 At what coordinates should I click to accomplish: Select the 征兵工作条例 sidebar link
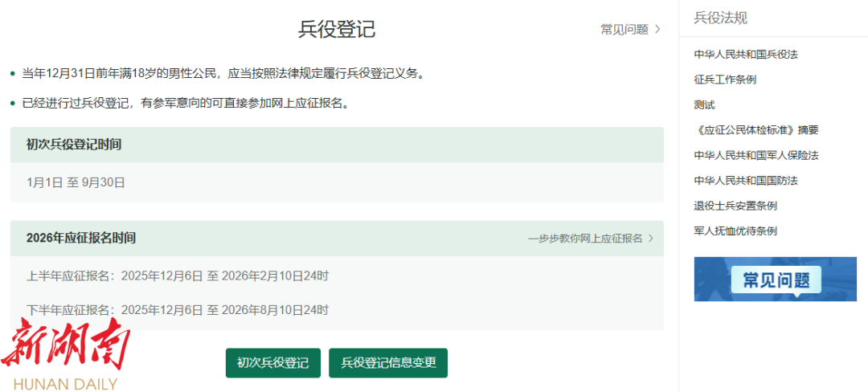tap(724, 80)
